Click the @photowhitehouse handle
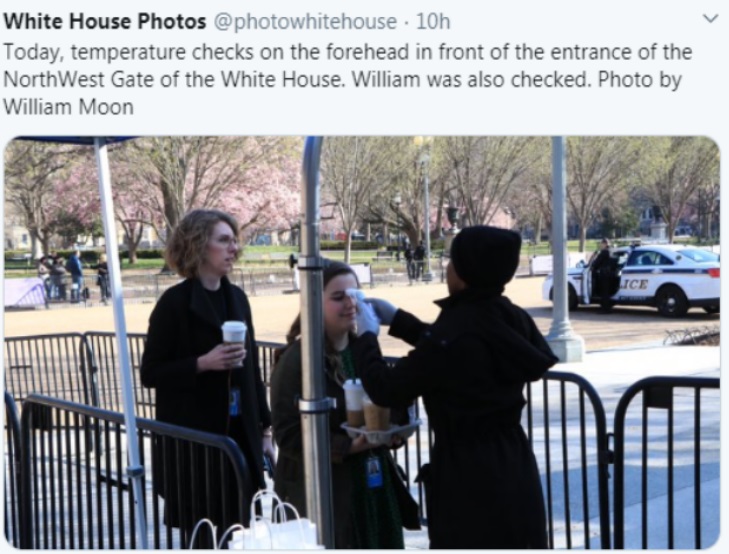This screenshot has width=729, height=554. coord(305,22)
